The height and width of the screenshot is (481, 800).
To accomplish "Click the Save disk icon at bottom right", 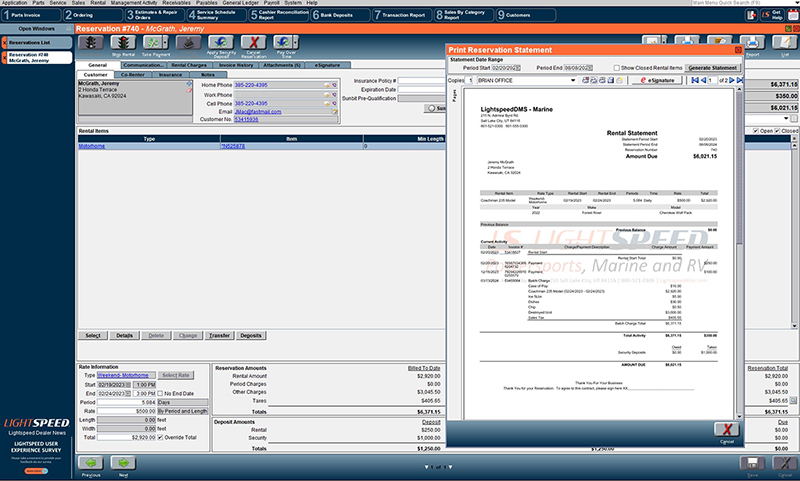I will pyautogui.click(x=753, y=463).
